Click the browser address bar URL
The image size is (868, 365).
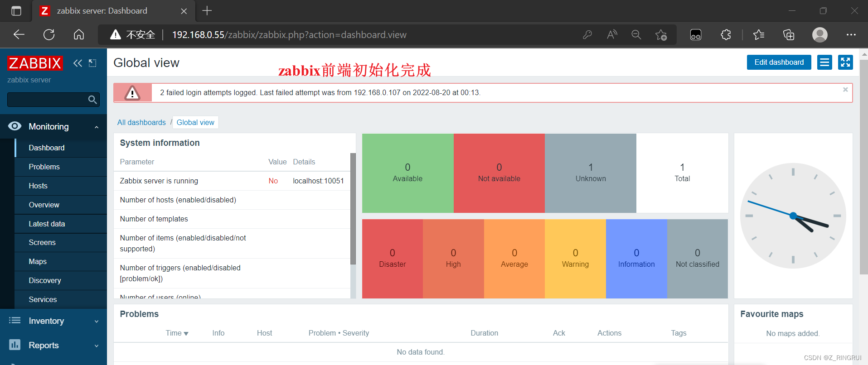289,34
